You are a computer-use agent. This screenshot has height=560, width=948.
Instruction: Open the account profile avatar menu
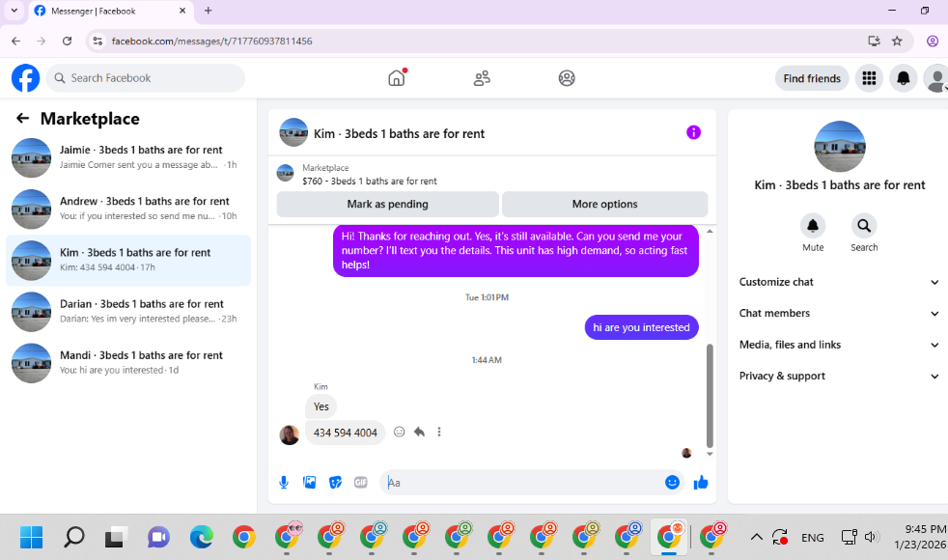tap(935, 78)
